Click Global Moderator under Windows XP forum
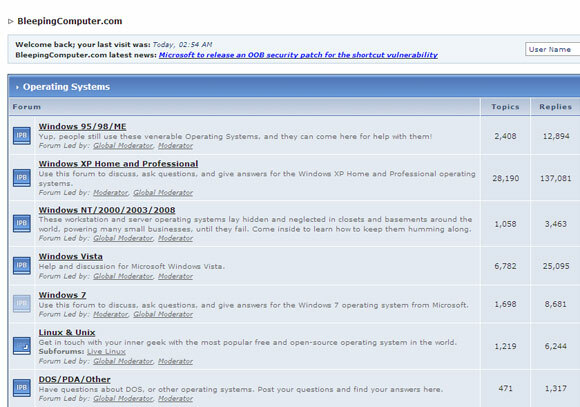Viewport: 580px width, 407px height. coord(163,193)
